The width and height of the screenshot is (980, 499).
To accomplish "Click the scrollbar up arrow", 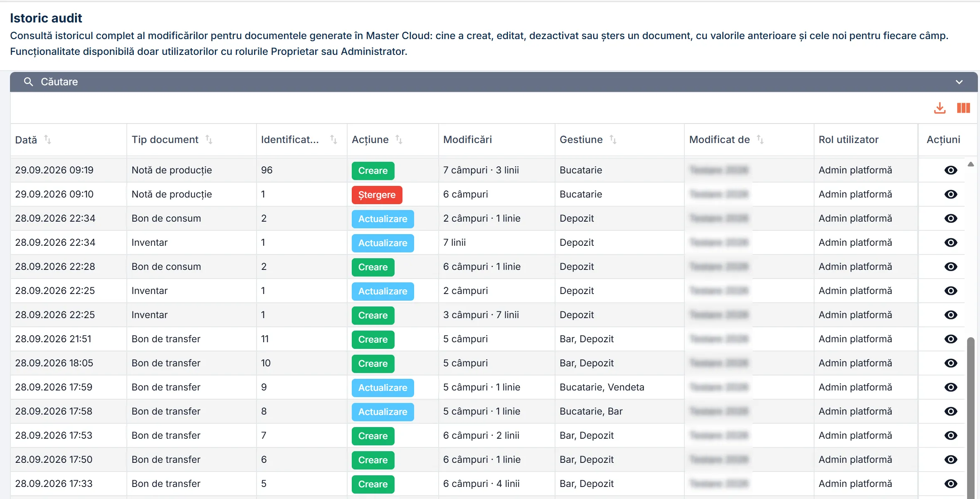I will point(971,164).
